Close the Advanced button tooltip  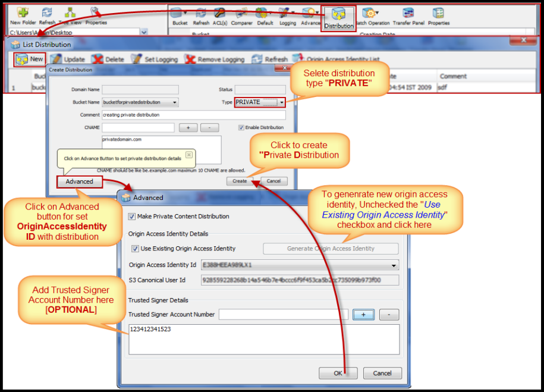pos(188,155)
